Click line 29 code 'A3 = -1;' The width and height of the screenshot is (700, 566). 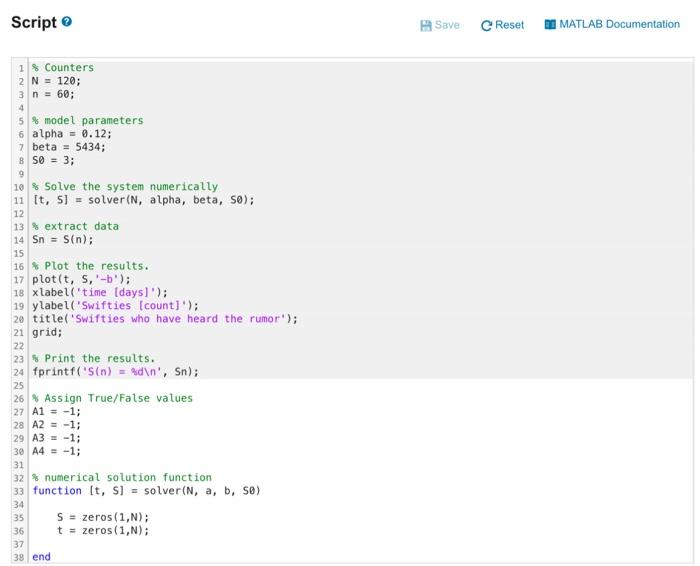tap(56, 438)
